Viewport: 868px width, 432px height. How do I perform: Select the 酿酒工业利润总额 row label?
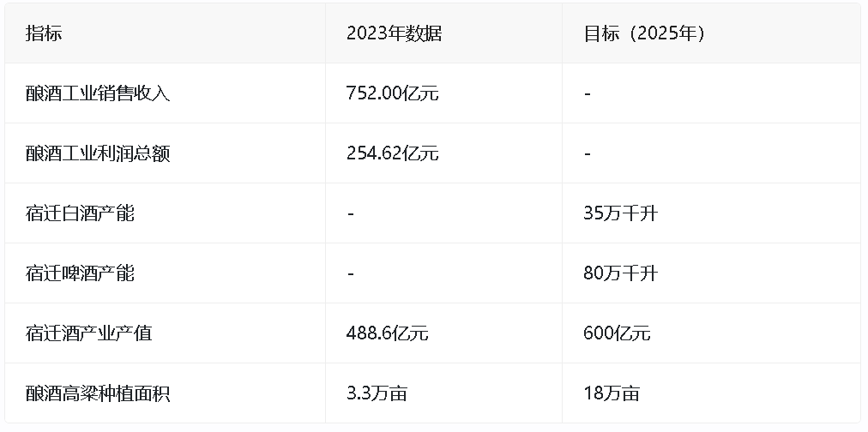click(x=98, y=153)
